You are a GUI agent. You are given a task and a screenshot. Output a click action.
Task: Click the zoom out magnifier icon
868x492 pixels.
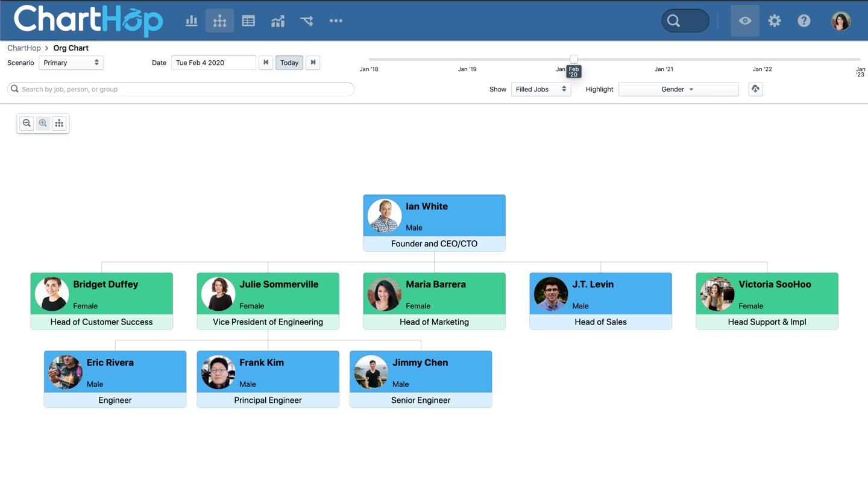(x=27, y=123)
